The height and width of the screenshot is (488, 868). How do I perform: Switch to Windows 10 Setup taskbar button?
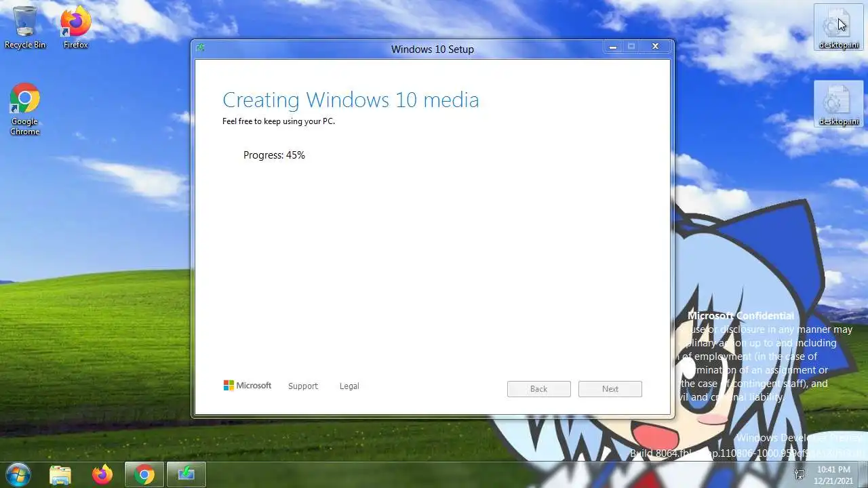click(x=186, y=474)
